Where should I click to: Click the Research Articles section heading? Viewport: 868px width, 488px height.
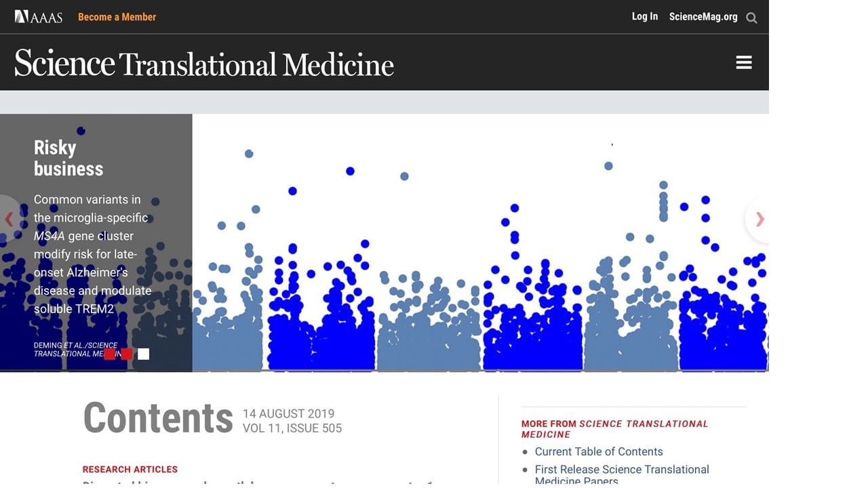tap(130, 469)
